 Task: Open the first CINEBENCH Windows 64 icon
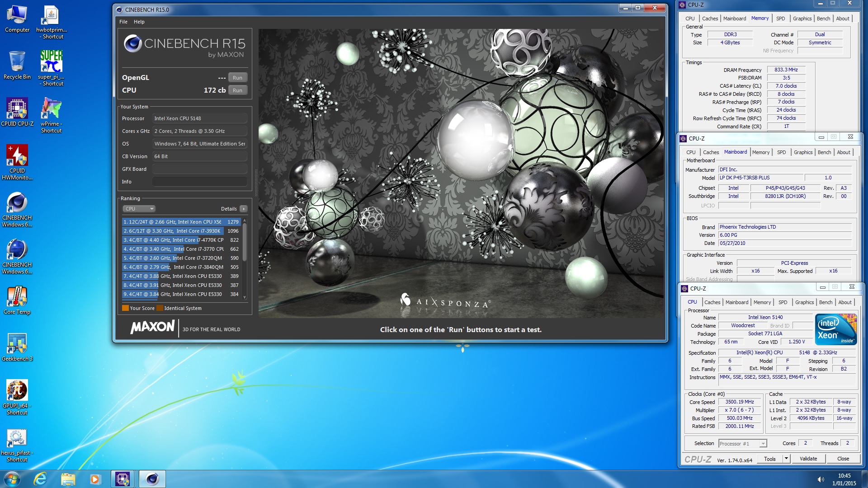[17, 209]
